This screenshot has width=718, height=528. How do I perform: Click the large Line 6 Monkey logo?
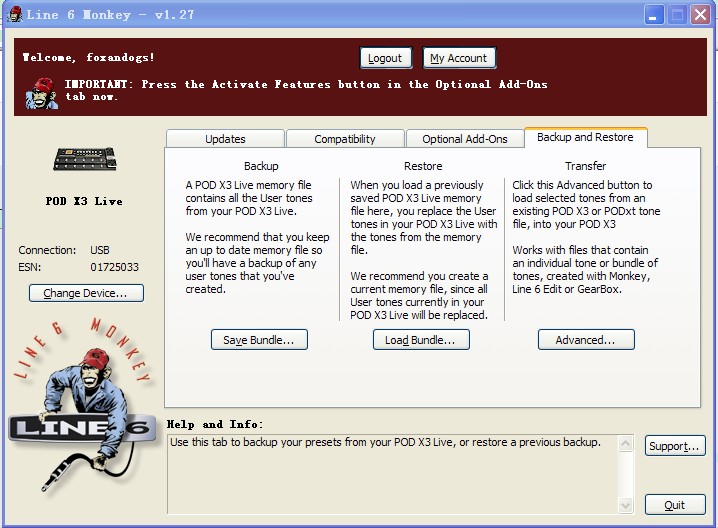click(x=82, y=403)
